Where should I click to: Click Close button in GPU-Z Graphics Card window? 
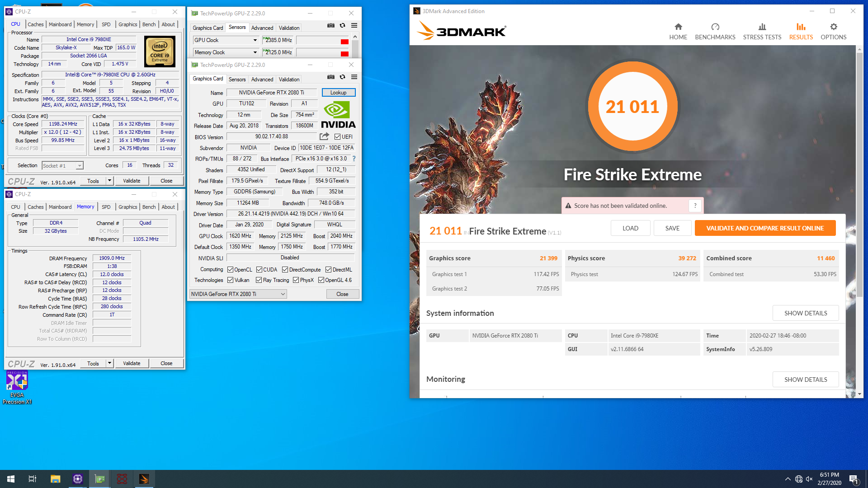point(343,294)
